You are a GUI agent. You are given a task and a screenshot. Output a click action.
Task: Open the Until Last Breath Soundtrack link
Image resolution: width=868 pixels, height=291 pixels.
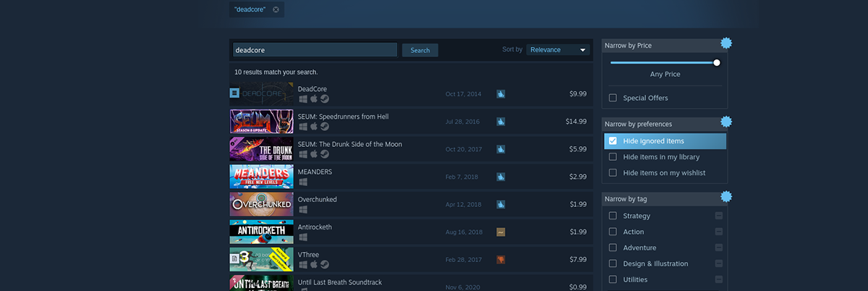(340, 282)
